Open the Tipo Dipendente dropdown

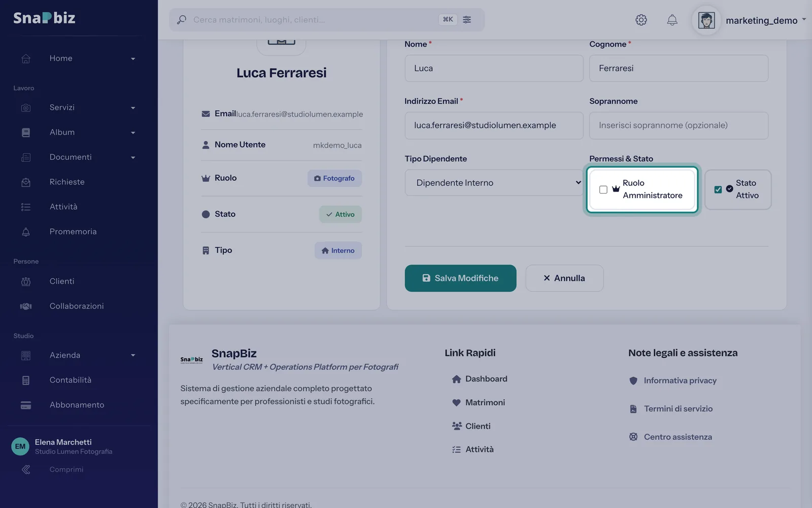pos(494,183)
